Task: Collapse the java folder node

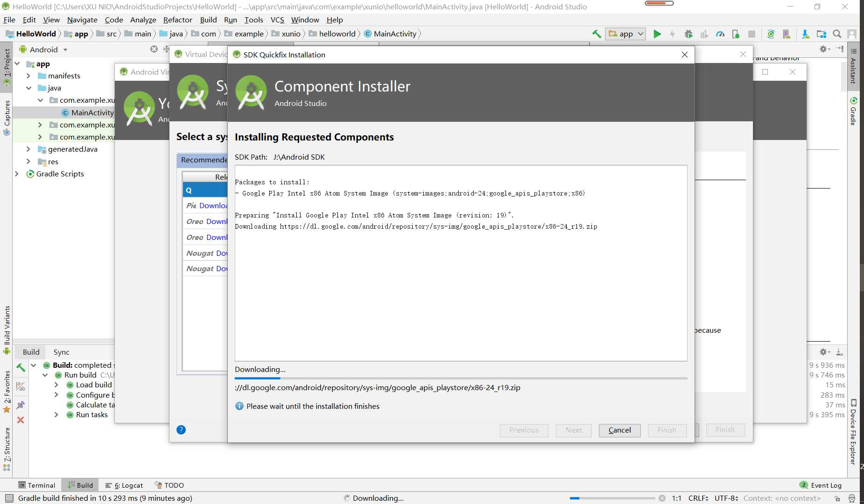Action: (x=28, y=88)
